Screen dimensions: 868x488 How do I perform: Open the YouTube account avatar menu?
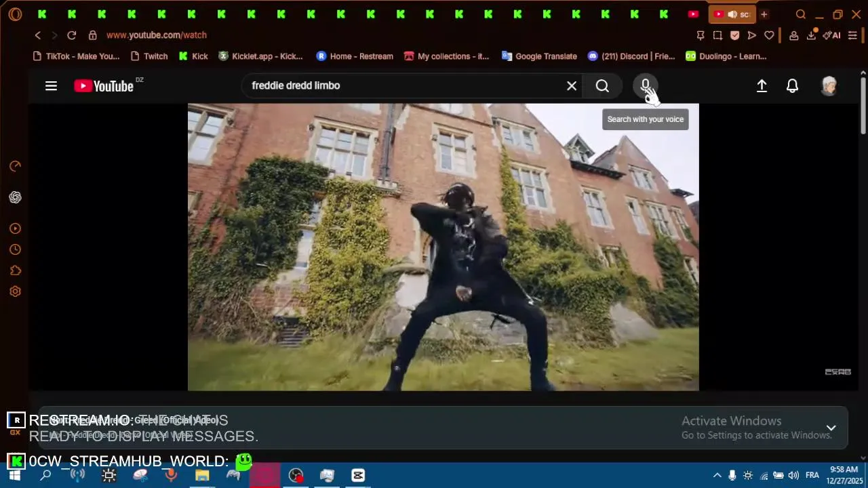pyautogui.click(x=829, y=86)
